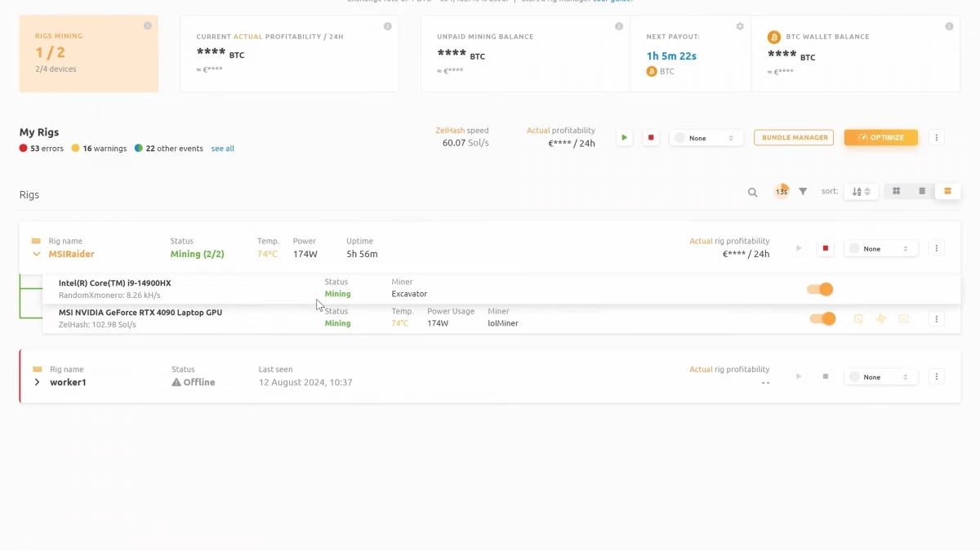Click the ZelHash speed 60.07 Sol/s value
This screenshot has height=551, width=980.
(465, 143)
